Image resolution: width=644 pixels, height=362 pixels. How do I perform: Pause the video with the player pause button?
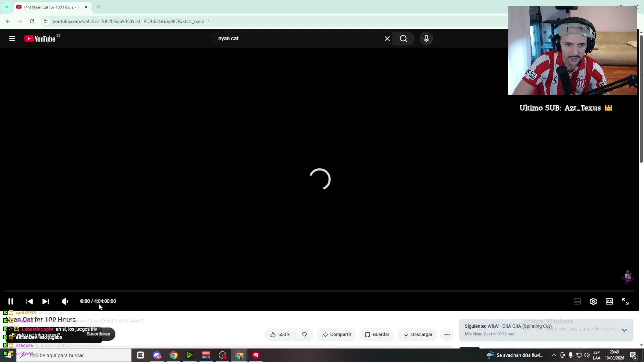point(10,301)
